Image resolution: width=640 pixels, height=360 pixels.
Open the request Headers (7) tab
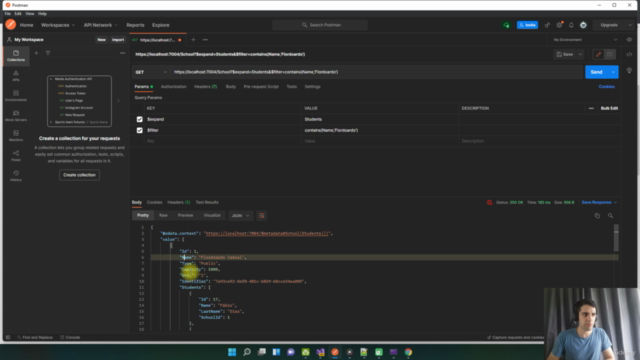click(205, 87)
